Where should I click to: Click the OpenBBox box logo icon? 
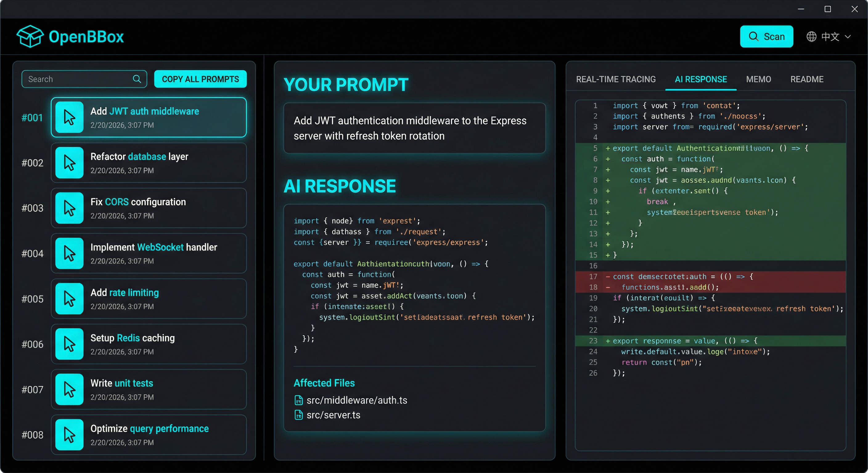[30, 36]
